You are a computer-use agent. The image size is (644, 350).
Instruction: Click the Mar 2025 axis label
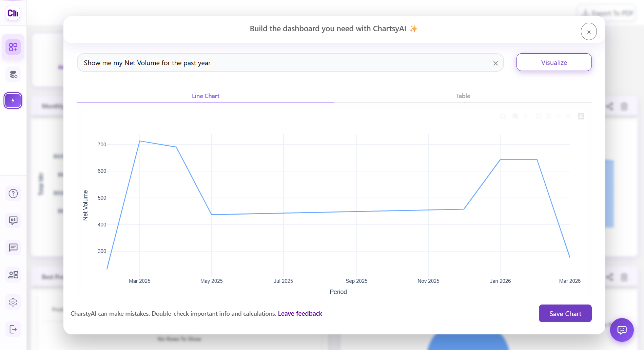139,281
